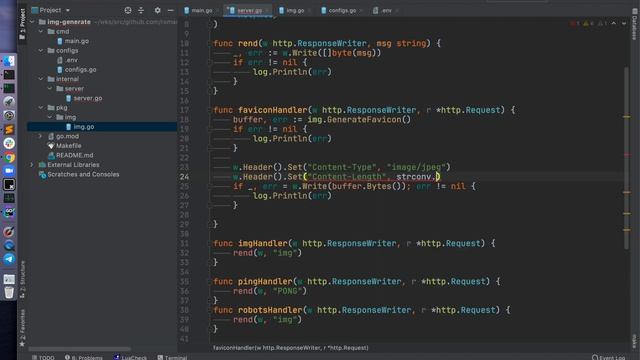Place cursor in line 24 Content-Length code
The height and width of the screenshot is (360, 640).
336,177
